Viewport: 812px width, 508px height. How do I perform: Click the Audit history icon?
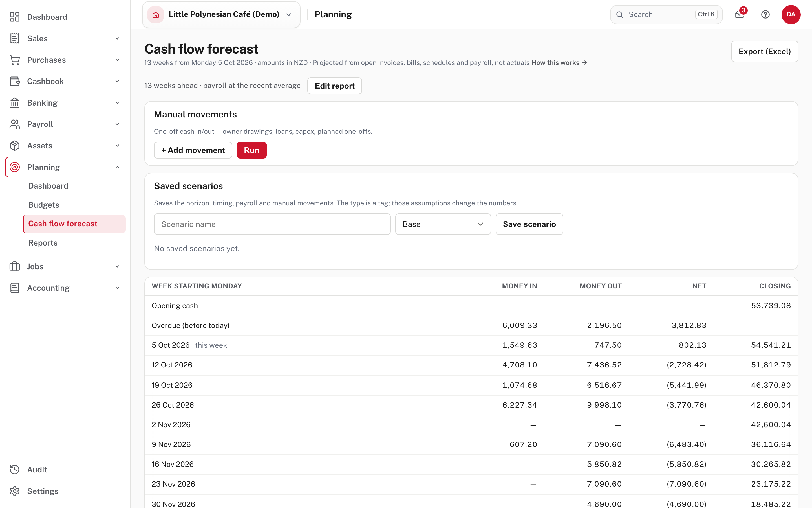[x=14, y=469]
